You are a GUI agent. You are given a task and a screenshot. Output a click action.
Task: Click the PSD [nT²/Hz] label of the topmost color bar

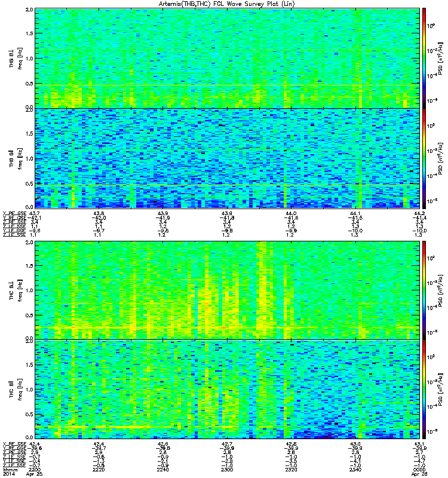point(440,58)
